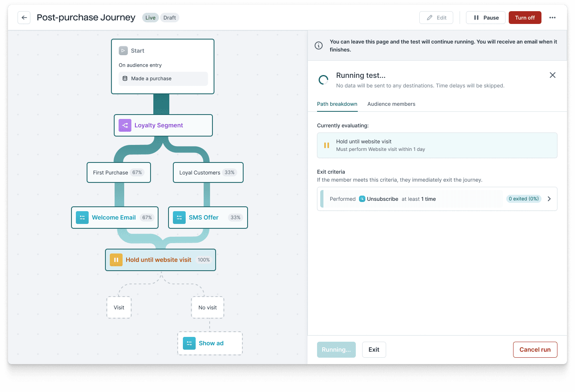Click the Show ad node icon
575x392 pixels.
click(189, 343)
